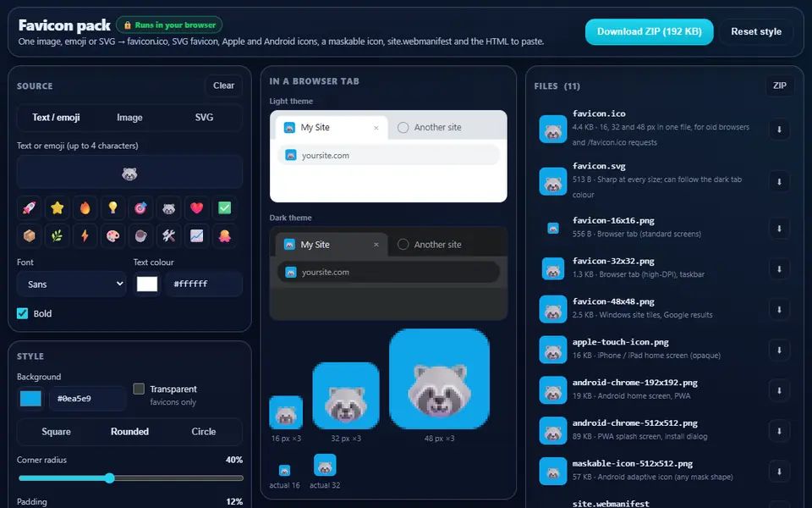Click the 'Runs in your browser' badge
Screen dimensions: 812x508
click(x=169, y=25)
